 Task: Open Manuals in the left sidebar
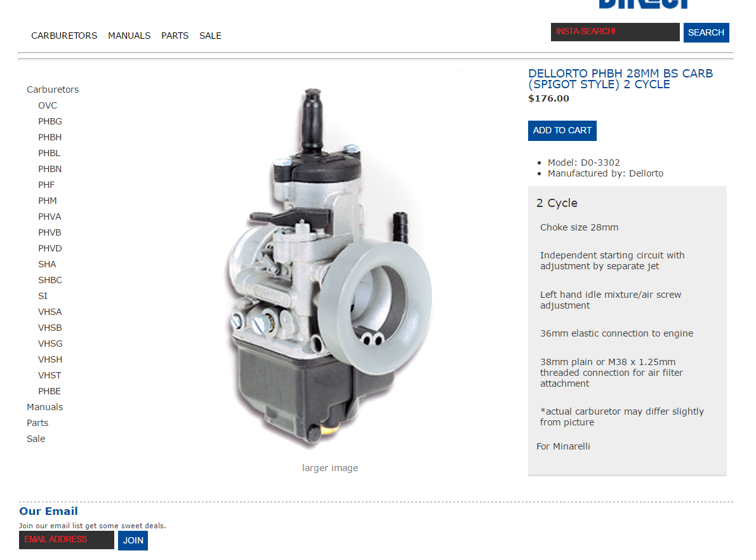tap(45, 407)
